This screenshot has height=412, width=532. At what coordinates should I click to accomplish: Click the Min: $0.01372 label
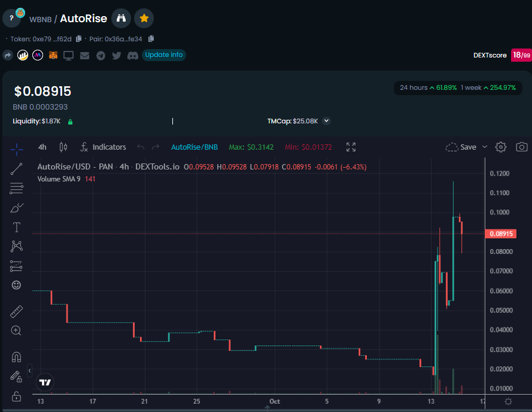308,147
